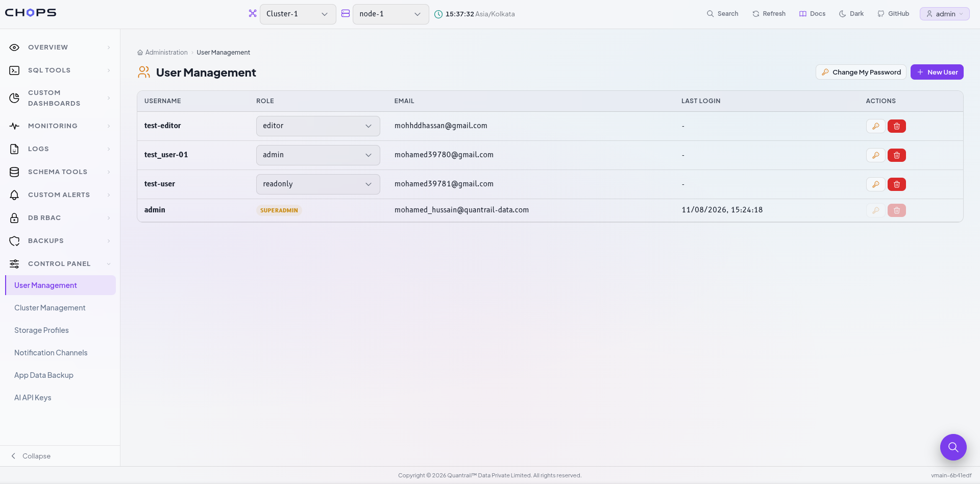The image size is (980, 484).
Task: Click home icon in breadcrumb
Action: click(140, 53)
